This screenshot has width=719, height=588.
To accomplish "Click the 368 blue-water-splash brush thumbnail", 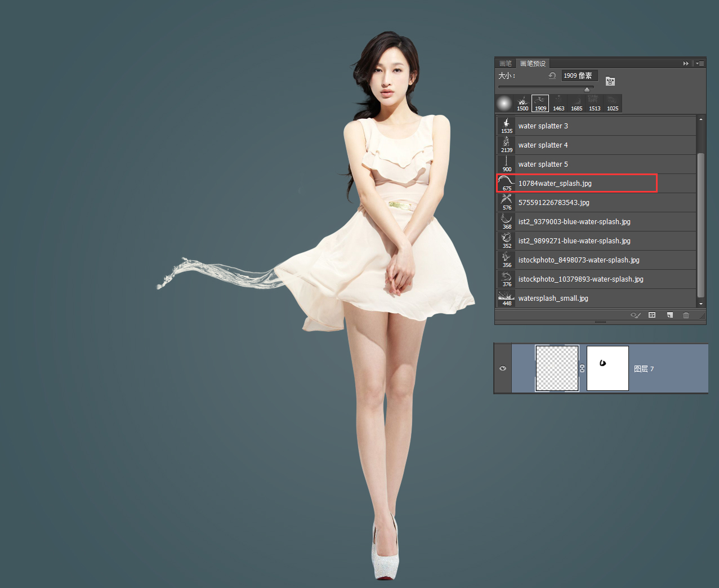I will tap(507, 222).
